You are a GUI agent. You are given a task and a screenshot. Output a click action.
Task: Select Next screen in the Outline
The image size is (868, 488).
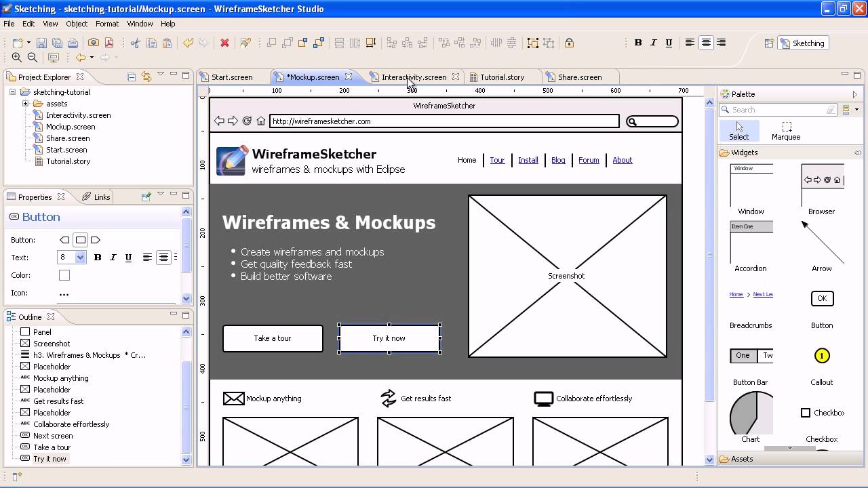[53, 436]
